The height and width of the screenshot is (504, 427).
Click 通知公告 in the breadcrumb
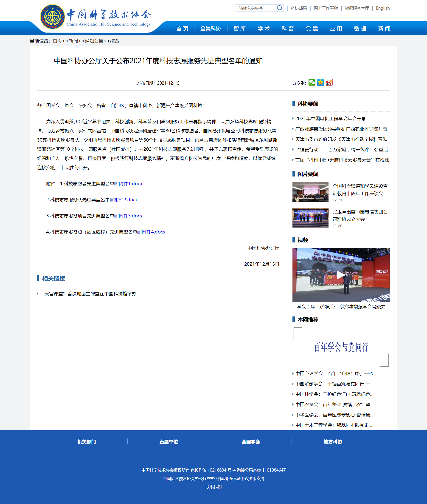94,41
